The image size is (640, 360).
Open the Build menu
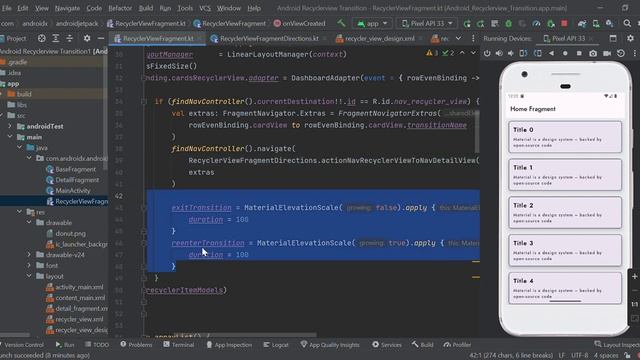pyautogui.click(x=146, y=8)
